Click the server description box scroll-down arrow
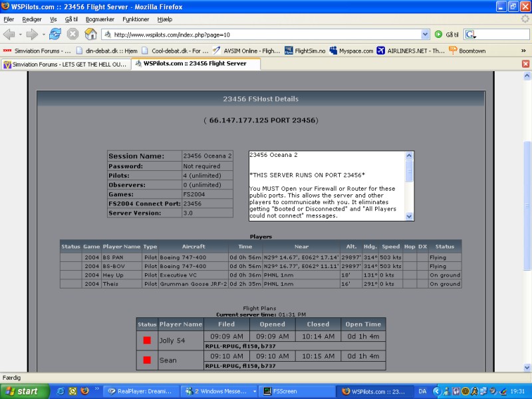 409,215
